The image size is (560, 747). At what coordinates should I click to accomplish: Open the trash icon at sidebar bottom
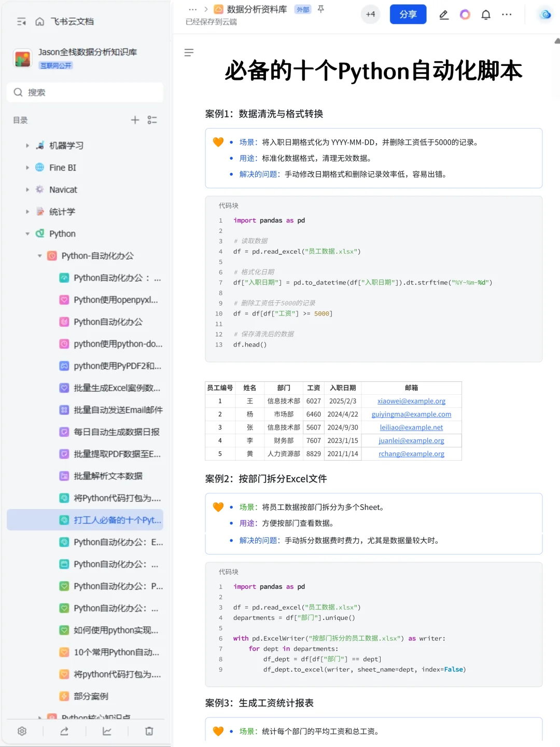pyautogui.click(x=149, y=731)
